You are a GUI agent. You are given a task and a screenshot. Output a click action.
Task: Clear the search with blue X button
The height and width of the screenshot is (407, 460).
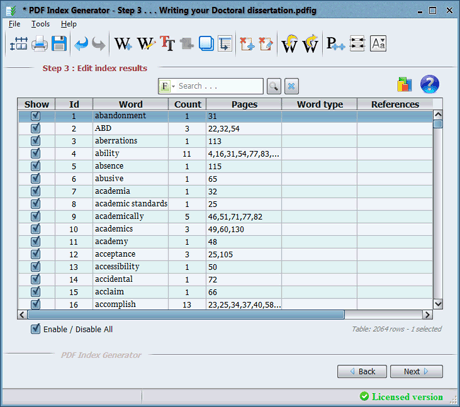(291, 86)
